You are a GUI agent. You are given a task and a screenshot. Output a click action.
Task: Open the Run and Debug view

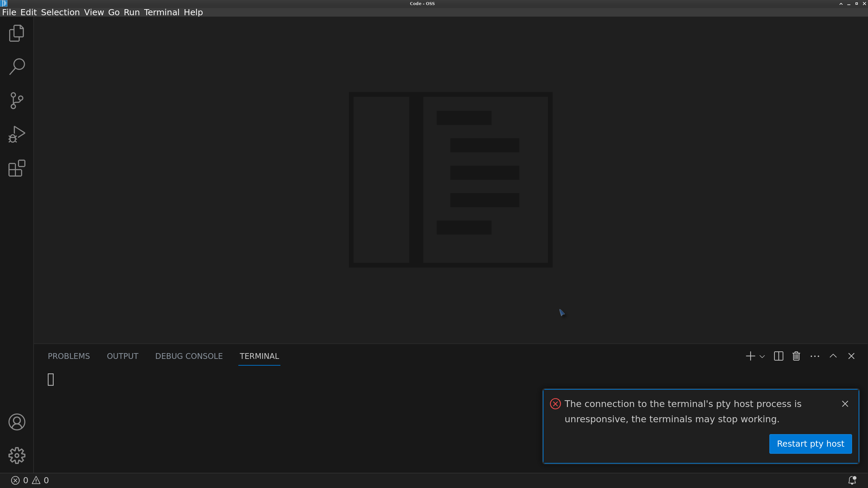17,135
